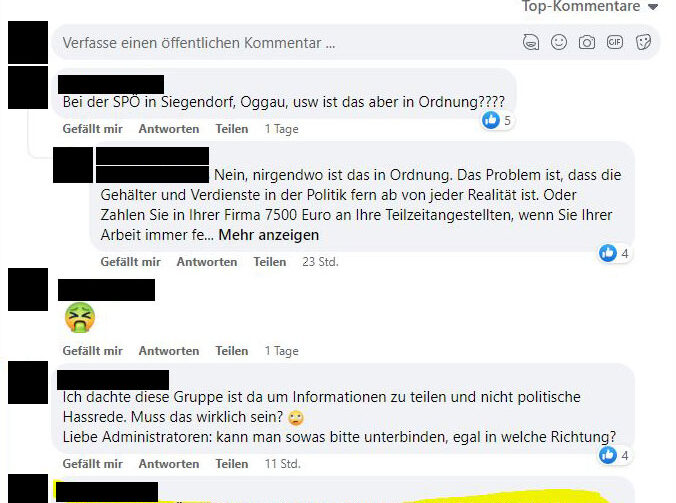Insert a GIF with the GIF icon

(615, 42)
